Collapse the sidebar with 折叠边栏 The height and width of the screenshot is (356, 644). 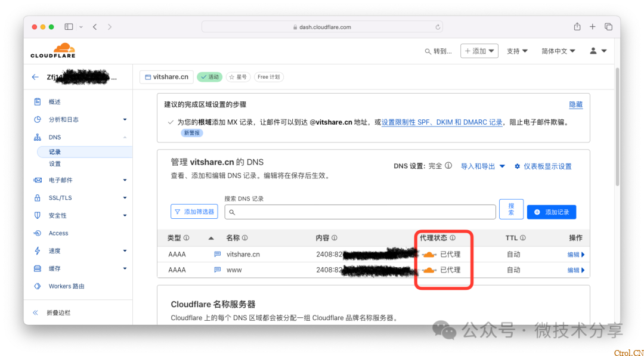(x=54, y=312)
